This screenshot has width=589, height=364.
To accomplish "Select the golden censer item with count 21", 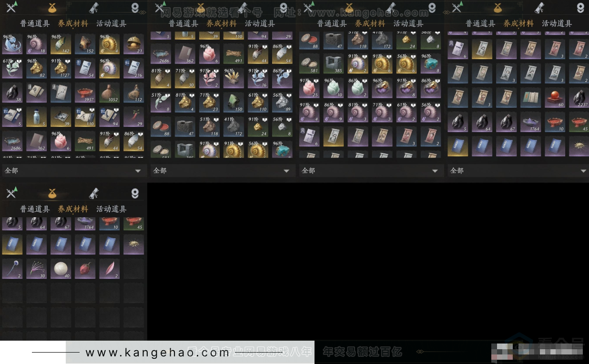I will pyautogui.click(x=133, y=44).
